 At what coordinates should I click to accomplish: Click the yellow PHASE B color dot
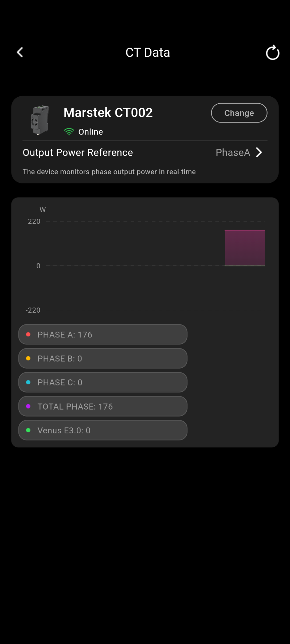(x=29, y=359)
